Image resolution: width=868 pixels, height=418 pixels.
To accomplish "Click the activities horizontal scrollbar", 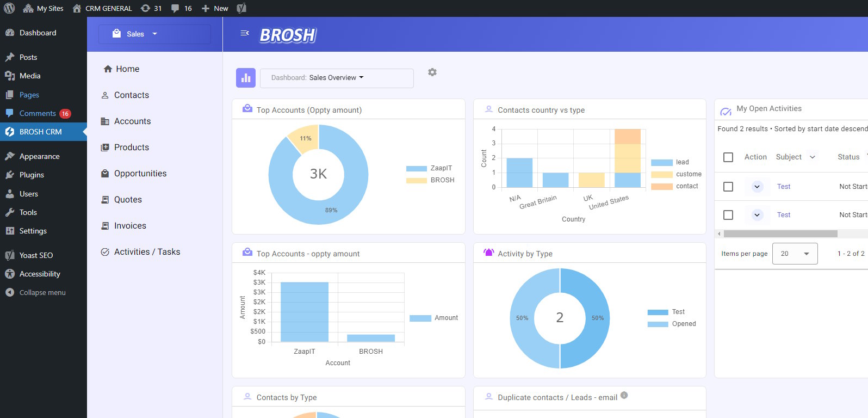I will pos(780,234).
